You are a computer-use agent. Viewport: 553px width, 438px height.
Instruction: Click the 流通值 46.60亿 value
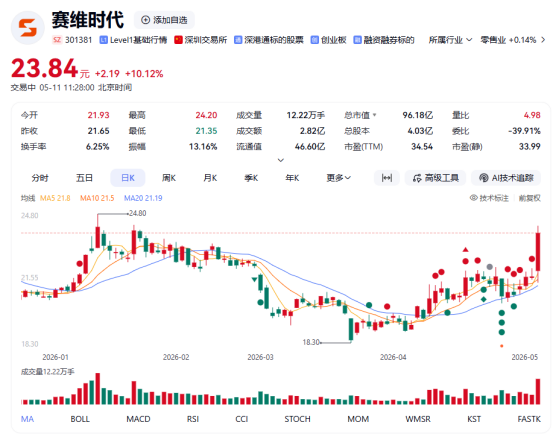point(310,146)
